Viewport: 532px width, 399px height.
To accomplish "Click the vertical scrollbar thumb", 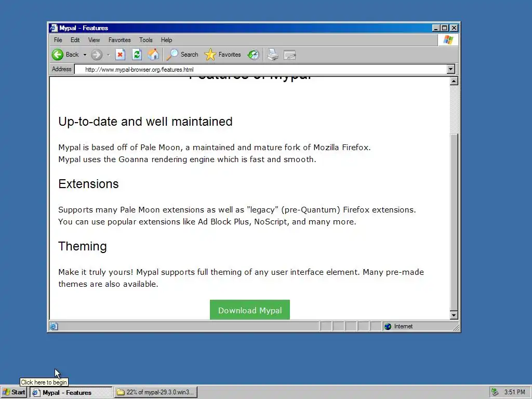I will pos(454,222).
